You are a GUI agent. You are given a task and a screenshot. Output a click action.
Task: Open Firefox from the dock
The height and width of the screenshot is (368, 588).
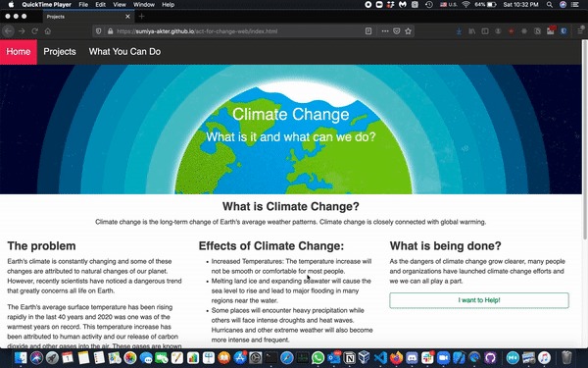pyautogui.click(x=396, y=357)
